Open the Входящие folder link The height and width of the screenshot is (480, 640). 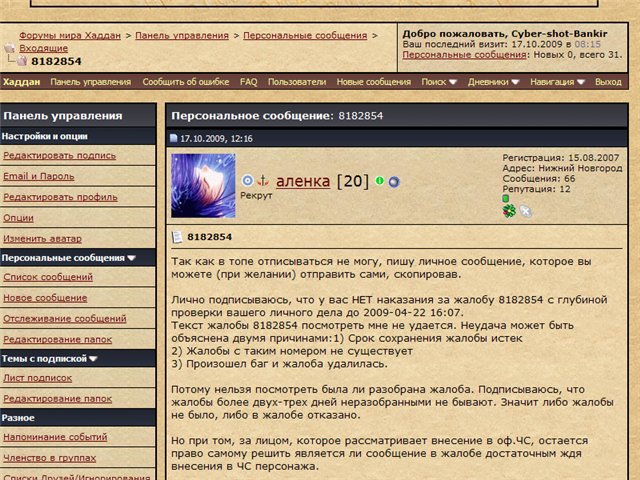point(44,48)
